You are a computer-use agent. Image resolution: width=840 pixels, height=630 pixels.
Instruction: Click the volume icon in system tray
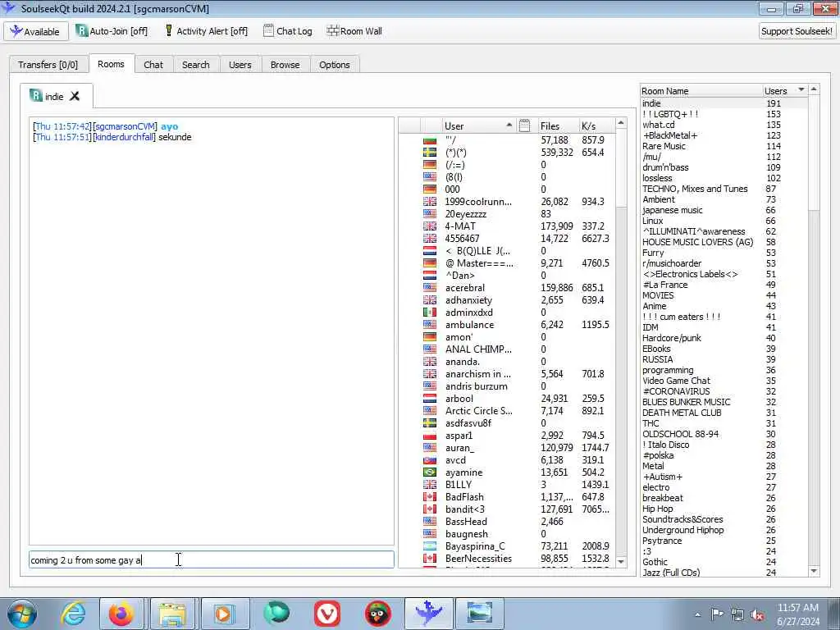point(757,614)
